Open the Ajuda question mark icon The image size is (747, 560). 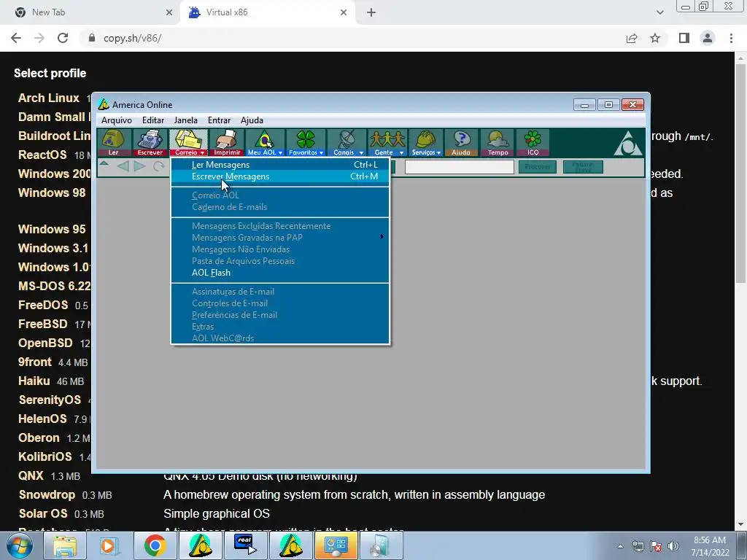[461, 142]
